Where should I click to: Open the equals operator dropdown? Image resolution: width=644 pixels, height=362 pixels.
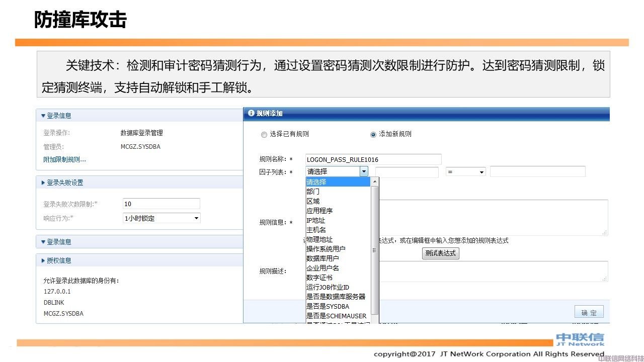[x=466, y=172]
